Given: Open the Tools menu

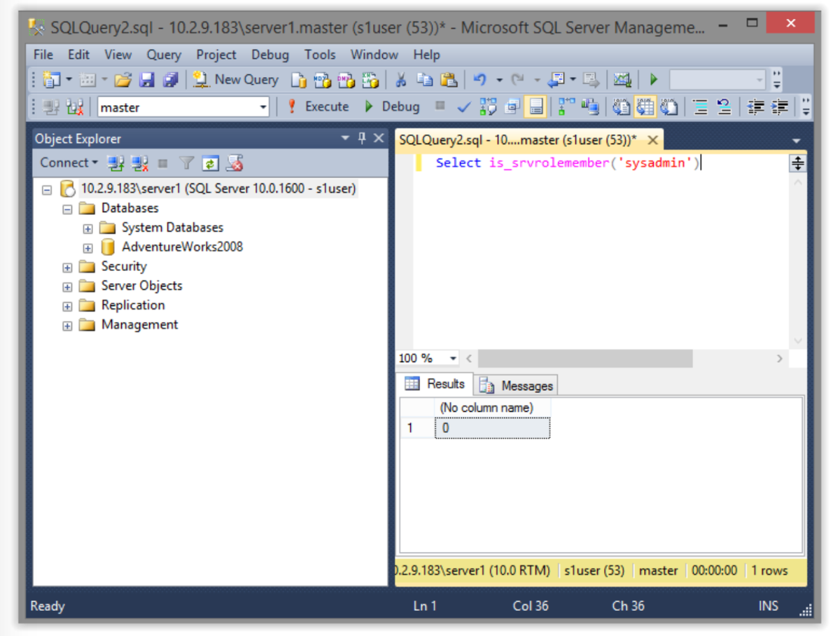Looking at the screenshot, I should 320,55.
